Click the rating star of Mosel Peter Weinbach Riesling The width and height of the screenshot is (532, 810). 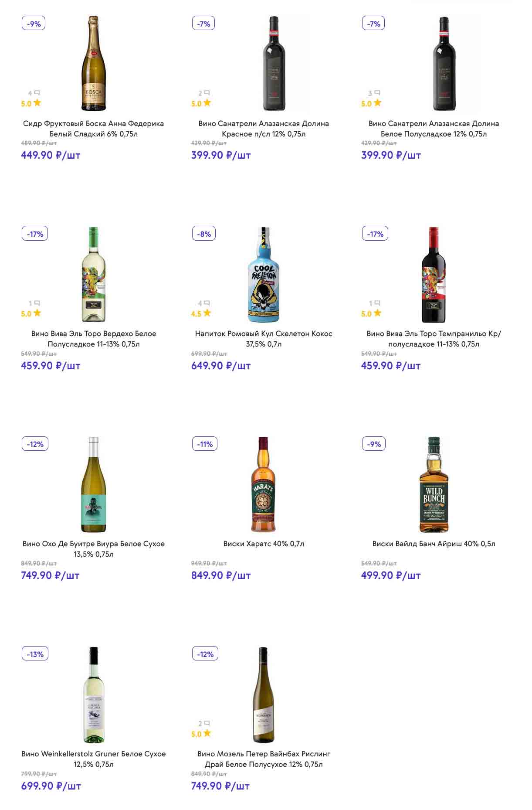pos(207,733)
